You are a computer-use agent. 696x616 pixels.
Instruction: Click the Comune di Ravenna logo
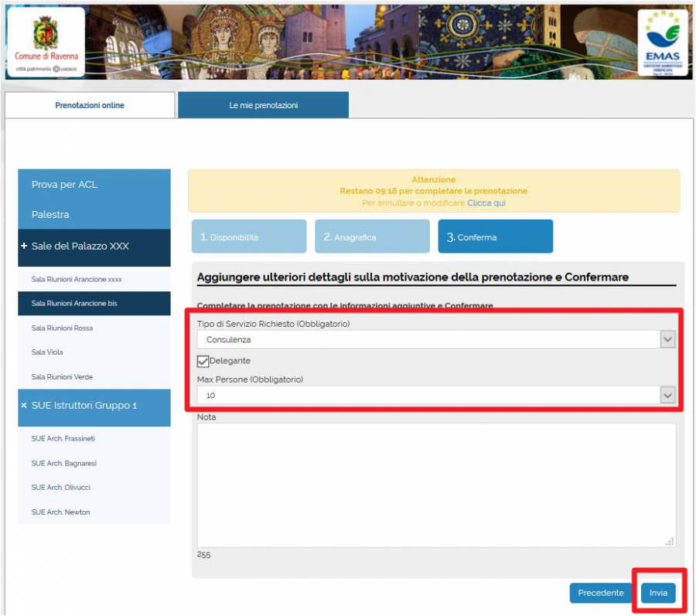coord(46,43)
